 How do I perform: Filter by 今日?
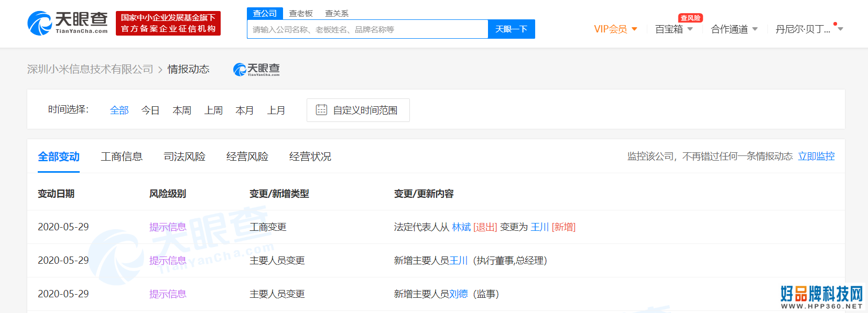point(150,110)
